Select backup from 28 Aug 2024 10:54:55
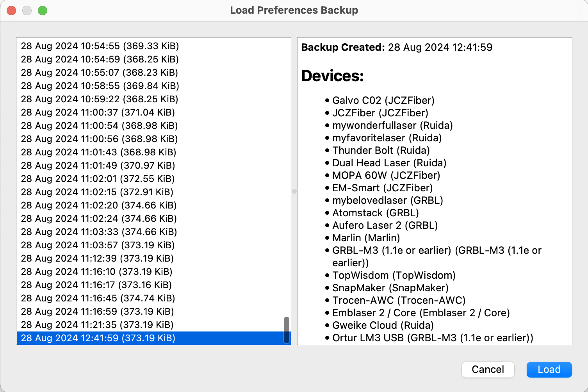This screenshot has height=392, width=588. click(x=100, y=46)
